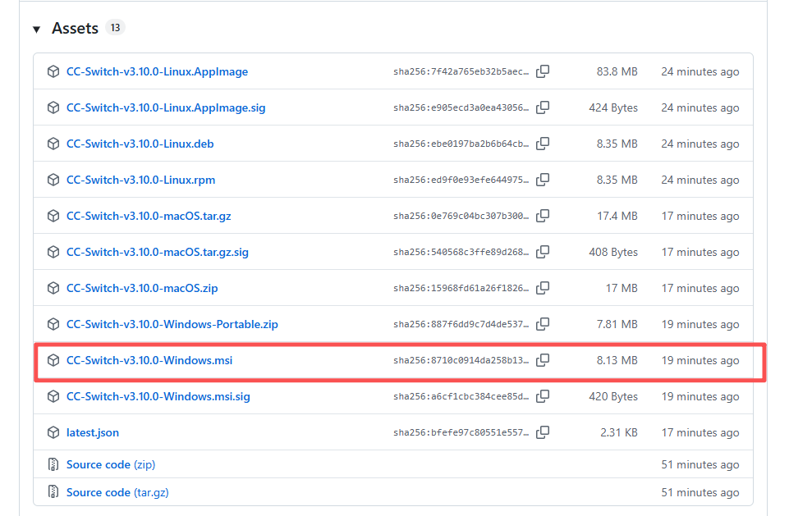Copy SHA256 hash for Windows.msi.sig
This screenshot has width=812, height=516.
543,396
